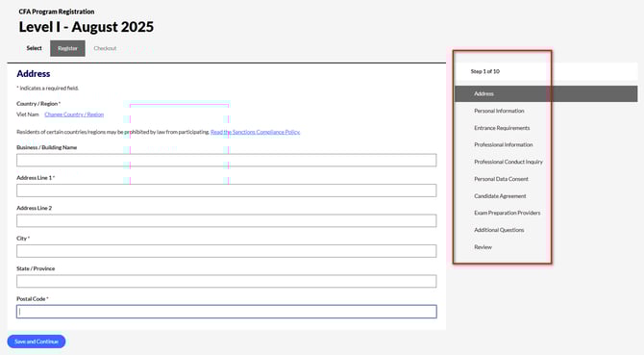Go to Exam Preparation Providers step

508,213
